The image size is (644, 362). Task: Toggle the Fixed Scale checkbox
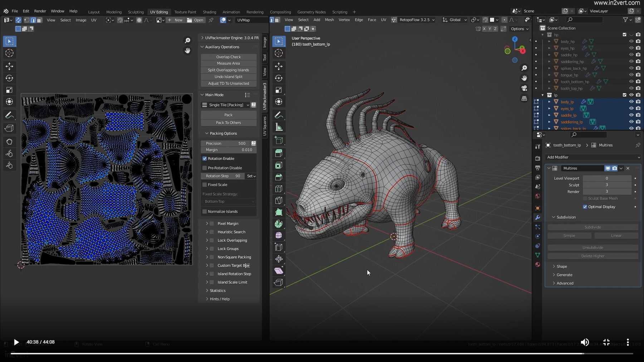[x=205, y=184]
